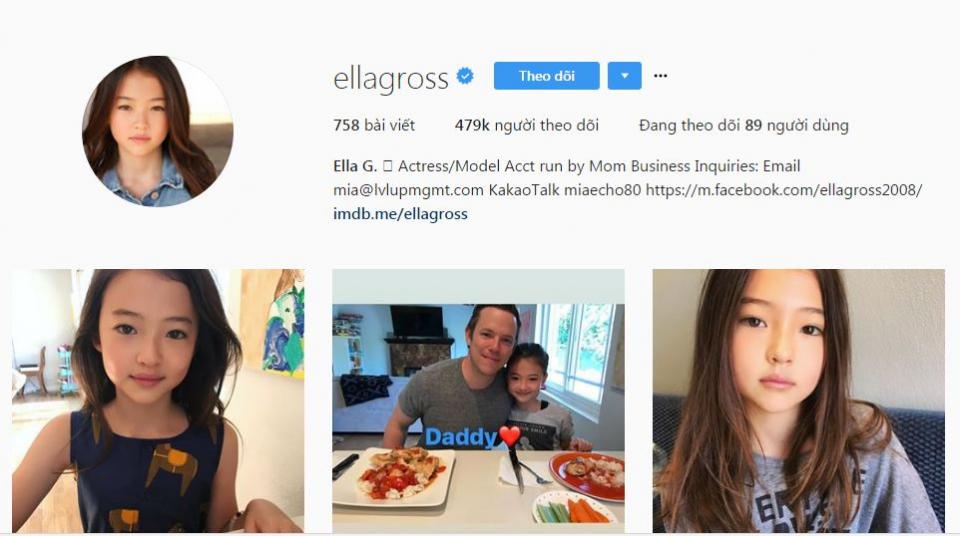The image size is (960, 536).
Task: Open the Đang theo dõi 89 người dùng list
Action: [x=744, y=126]
